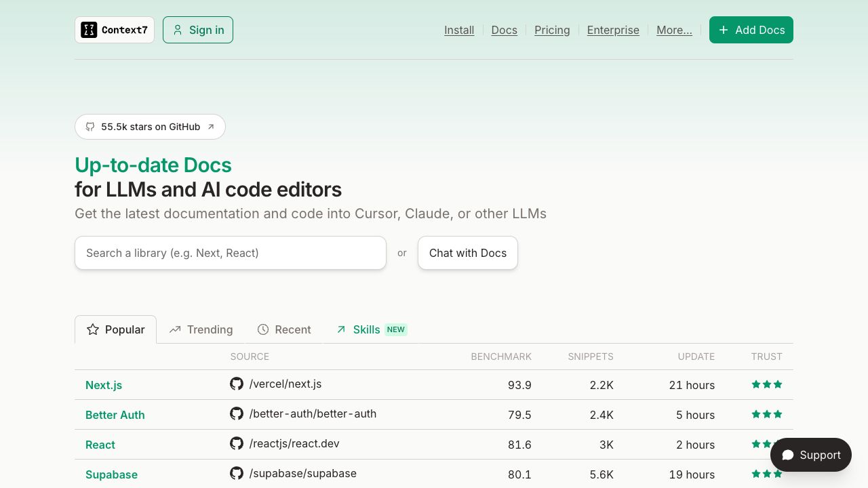Open the Supabase library
This screenshot has height=488, width=868.
coord(111,474)
